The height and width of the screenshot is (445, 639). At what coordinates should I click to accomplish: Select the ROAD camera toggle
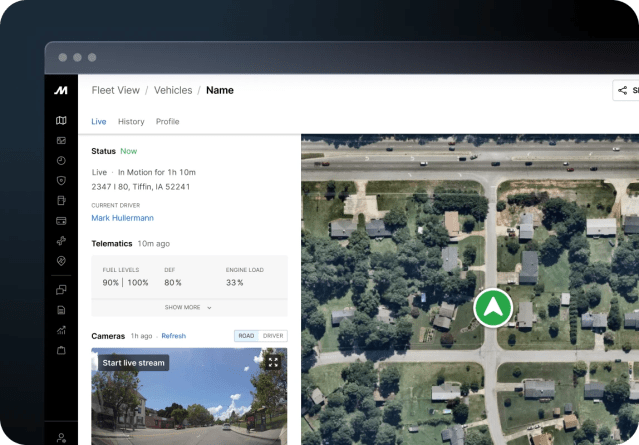(x=246, y=336)
